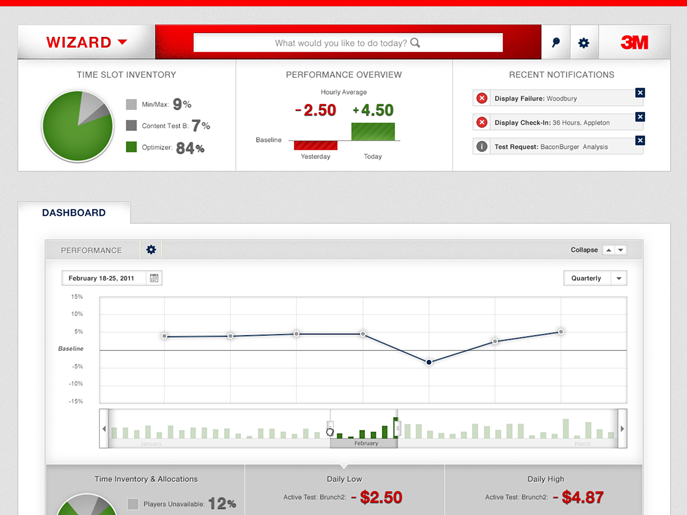Click the left range handle of timeline selector
Image resolution: width=687 pixels, height=515 pixels.
point(330,429)
